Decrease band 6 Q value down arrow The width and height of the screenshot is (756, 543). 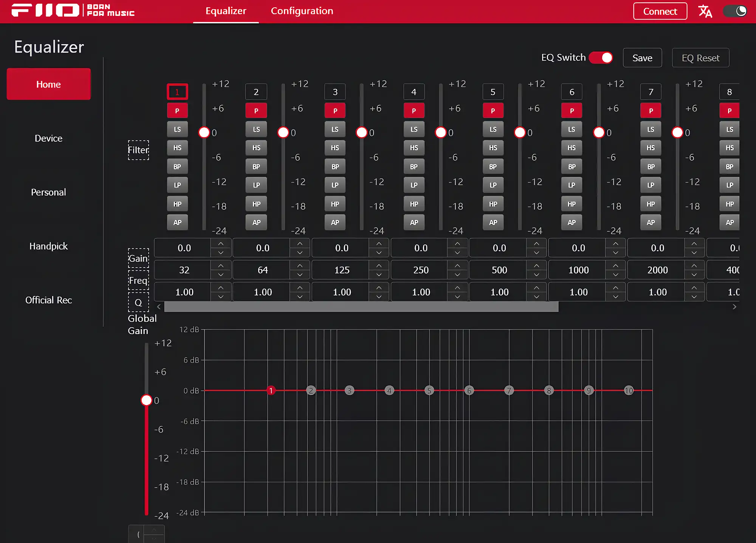click(x=615, y=297)
